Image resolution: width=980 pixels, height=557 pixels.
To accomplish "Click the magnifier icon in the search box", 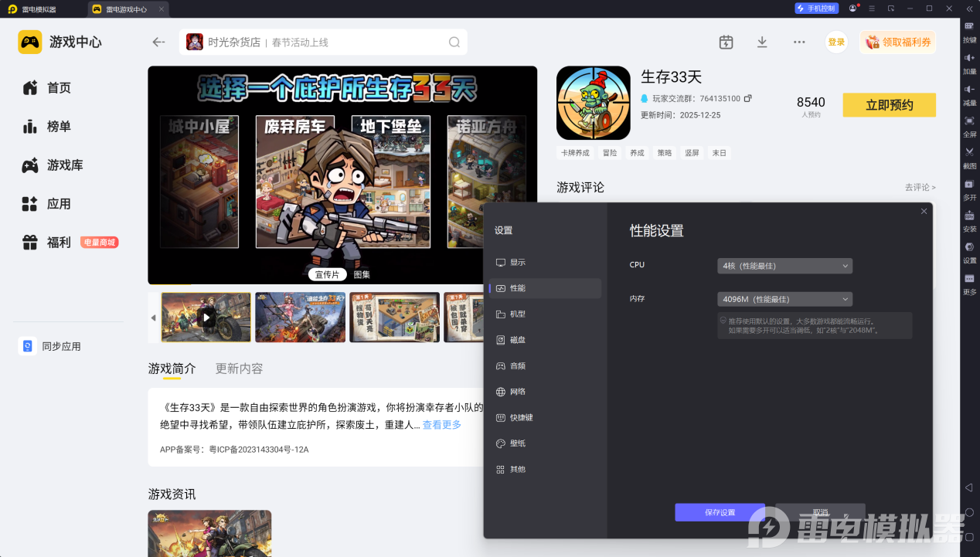I will point(454,42).
